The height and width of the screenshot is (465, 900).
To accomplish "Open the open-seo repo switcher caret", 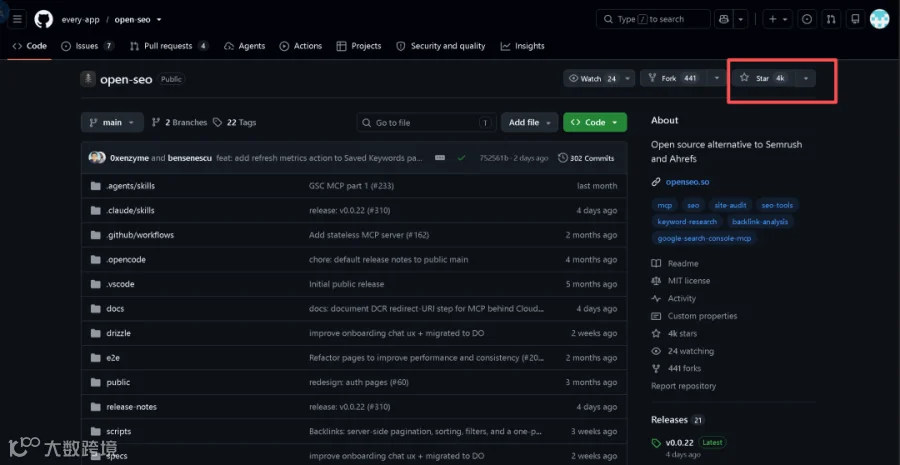I will (x=159, y=20).
